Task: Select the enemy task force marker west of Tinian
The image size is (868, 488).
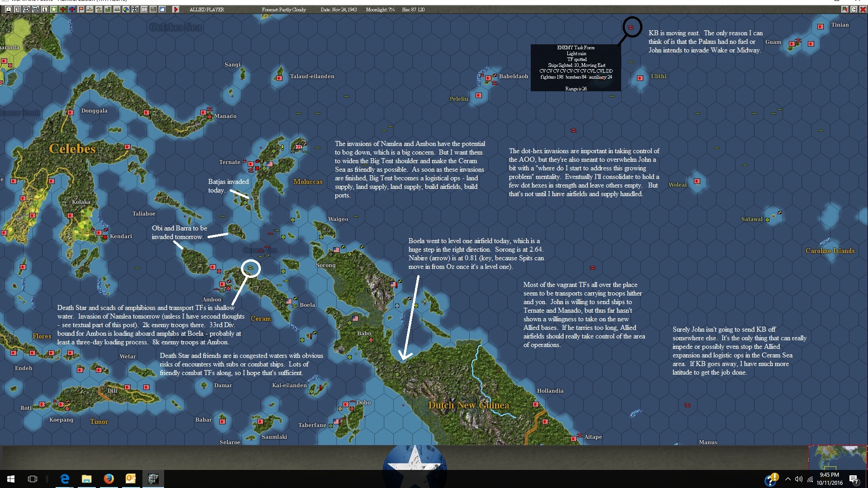Action: [x=631, y=28]
